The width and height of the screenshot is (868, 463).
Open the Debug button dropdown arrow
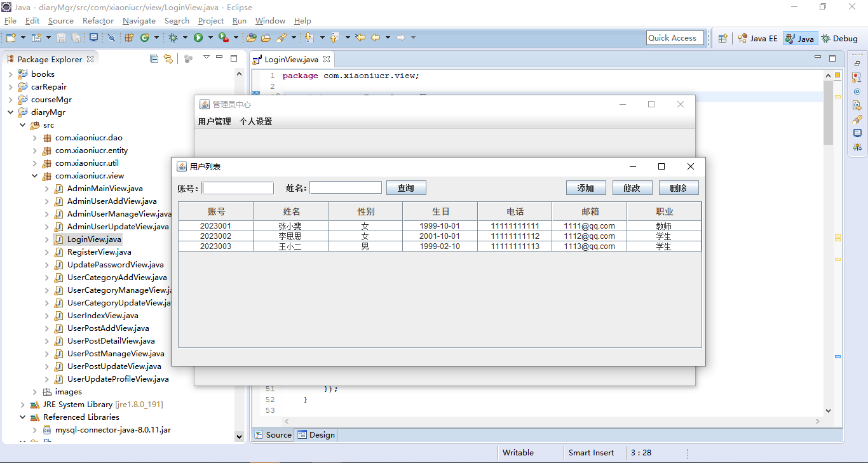(185, 38)
